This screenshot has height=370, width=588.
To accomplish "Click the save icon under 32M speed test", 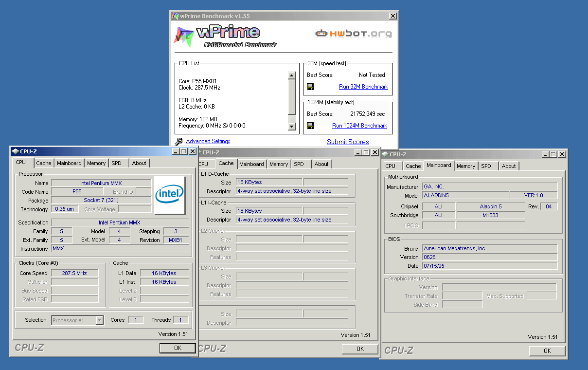I will pos(310,87).
